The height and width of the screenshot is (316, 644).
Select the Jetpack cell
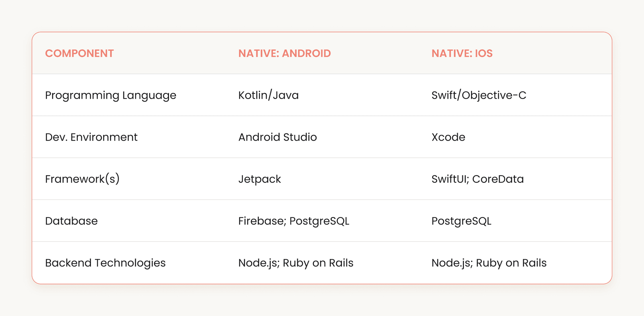[259, 179]
